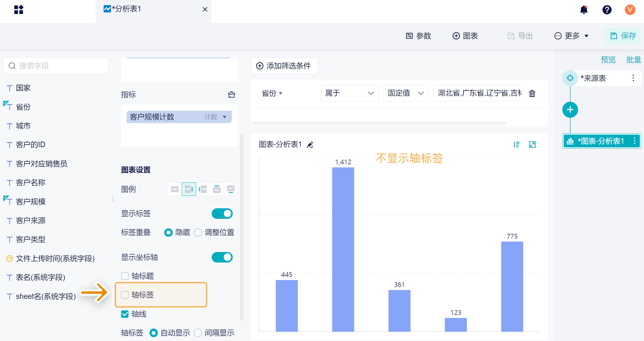Open the 图表-分析表1 node three-dot menu
This screenshot has width=644, height=341.
coord(634,141)
